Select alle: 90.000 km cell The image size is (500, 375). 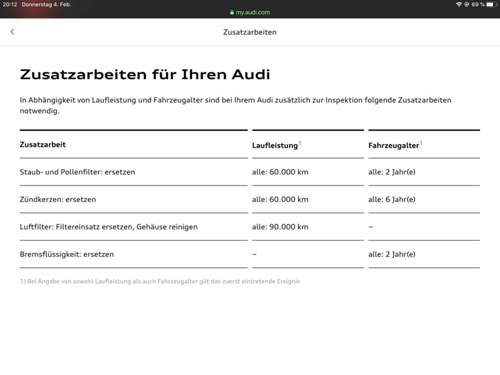[x=280, y=227]
